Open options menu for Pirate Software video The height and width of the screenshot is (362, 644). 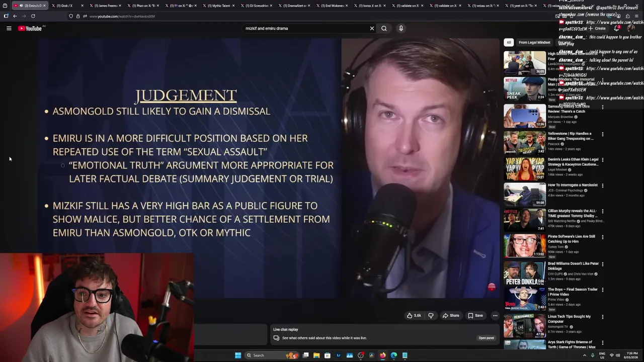(x=603, y=237)
